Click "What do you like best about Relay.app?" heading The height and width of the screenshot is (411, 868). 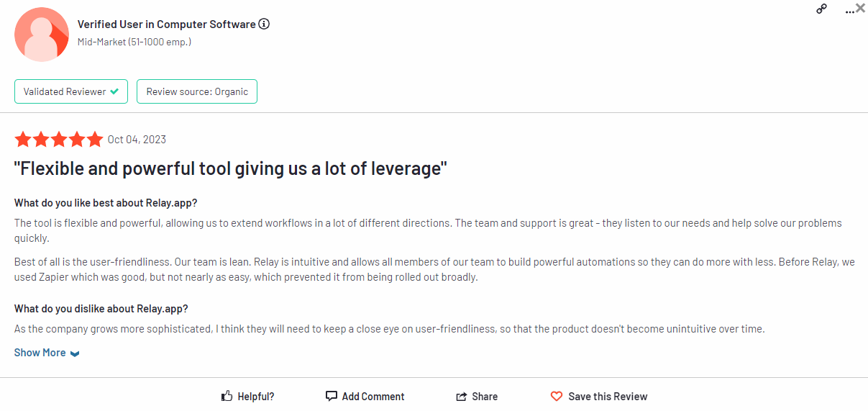(x=106, y=202)
